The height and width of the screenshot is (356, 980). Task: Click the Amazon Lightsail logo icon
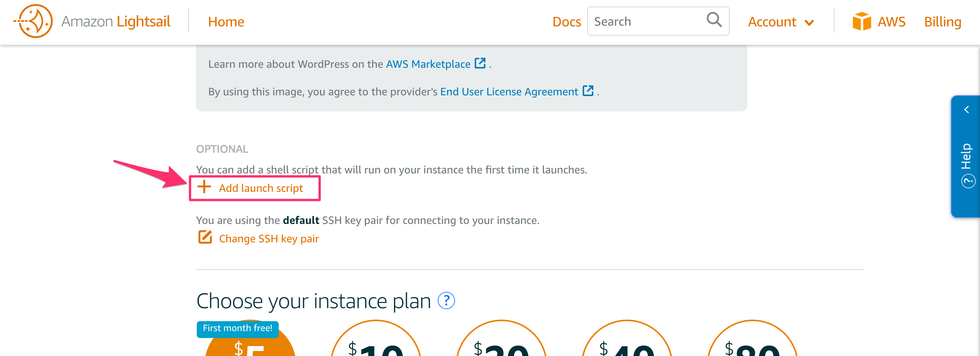click(x=33, y=21)
